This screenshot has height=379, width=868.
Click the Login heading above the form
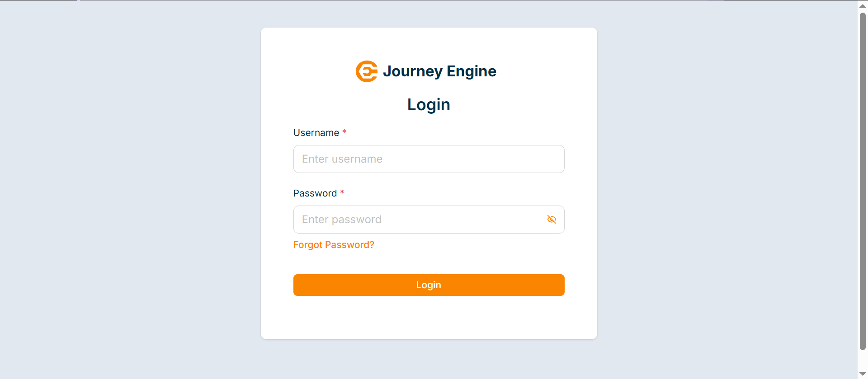pyautogui.click(x=429, y=105)
